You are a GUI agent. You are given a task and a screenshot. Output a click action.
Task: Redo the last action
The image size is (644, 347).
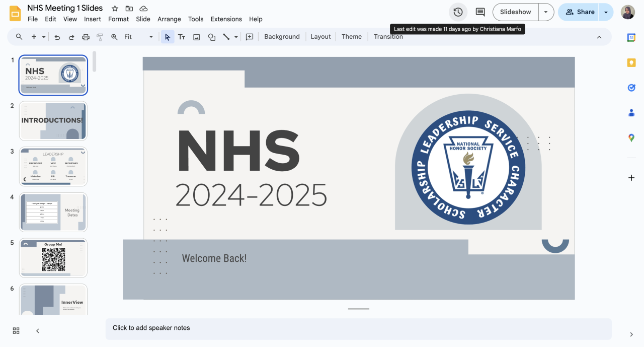pyautogui.click(x=71, y=37)
